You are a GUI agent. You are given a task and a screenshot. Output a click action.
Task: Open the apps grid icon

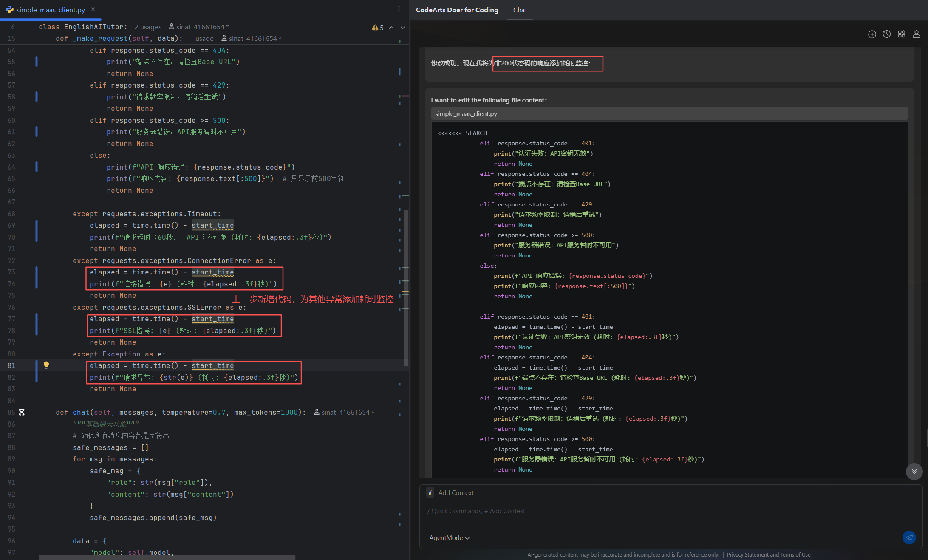click(x=902, y=34)
